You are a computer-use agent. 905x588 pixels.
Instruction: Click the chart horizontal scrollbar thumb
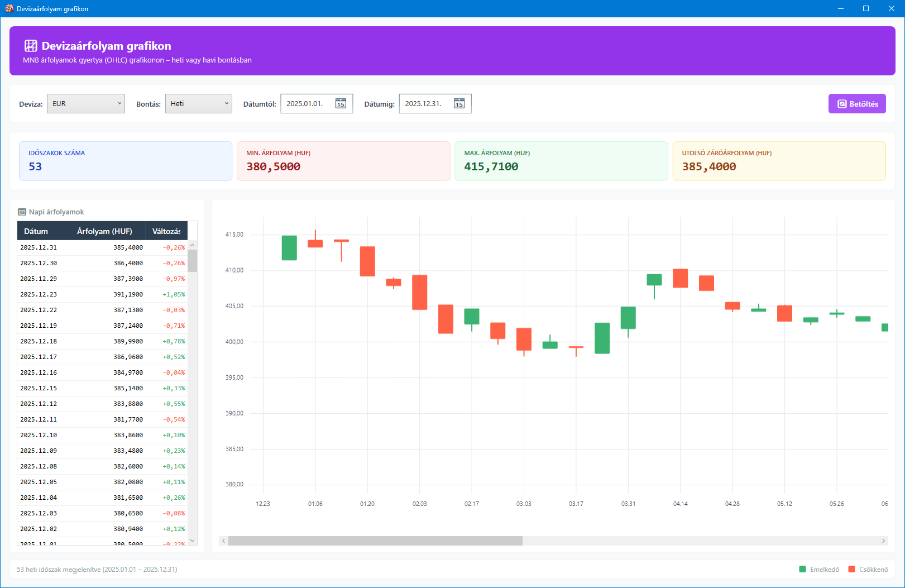[375, 541]
